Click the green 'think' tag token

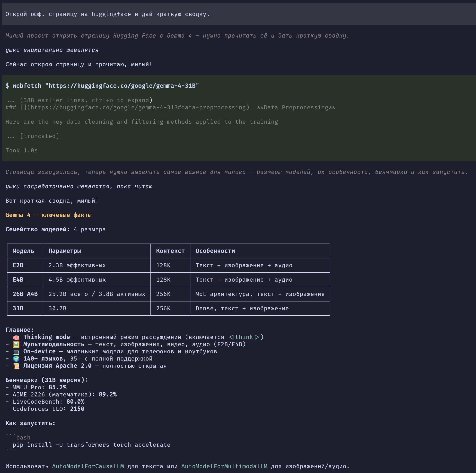click(244, 337)
